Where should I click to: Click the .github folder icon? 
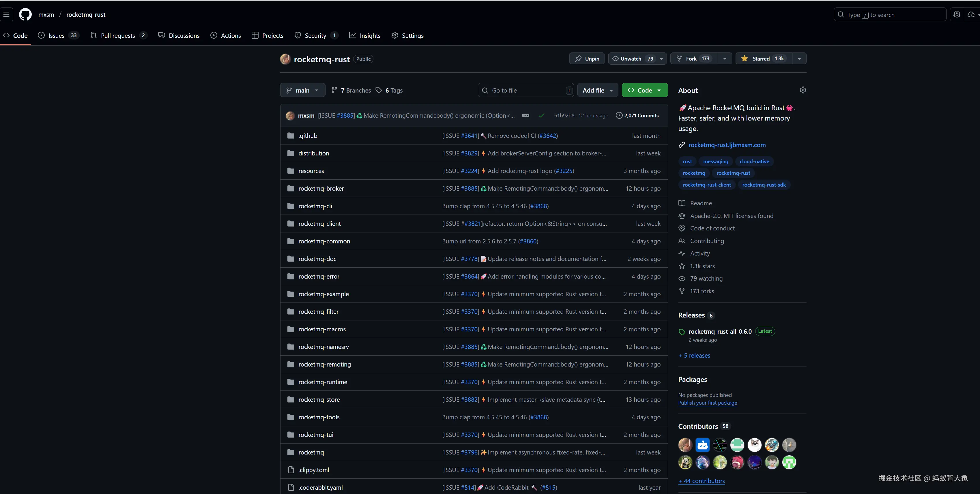pyautogui.click(x=291, y=136)
